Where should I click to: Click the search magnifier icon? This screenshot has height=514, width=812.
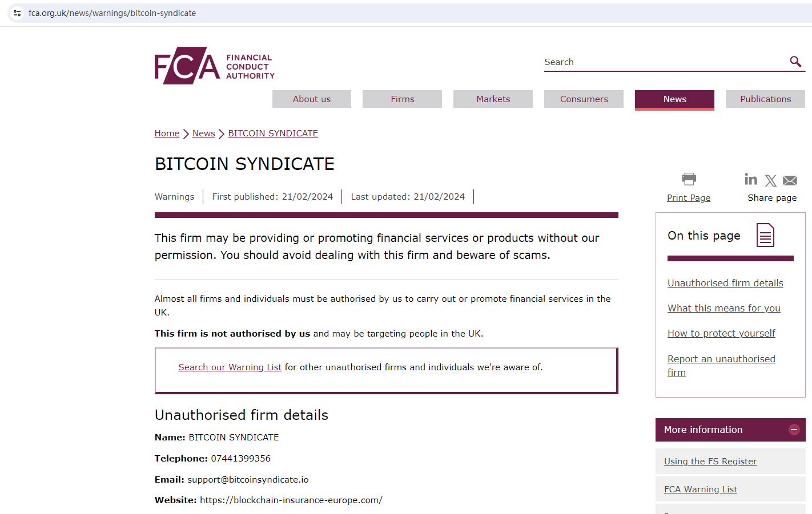pos(795,61)
